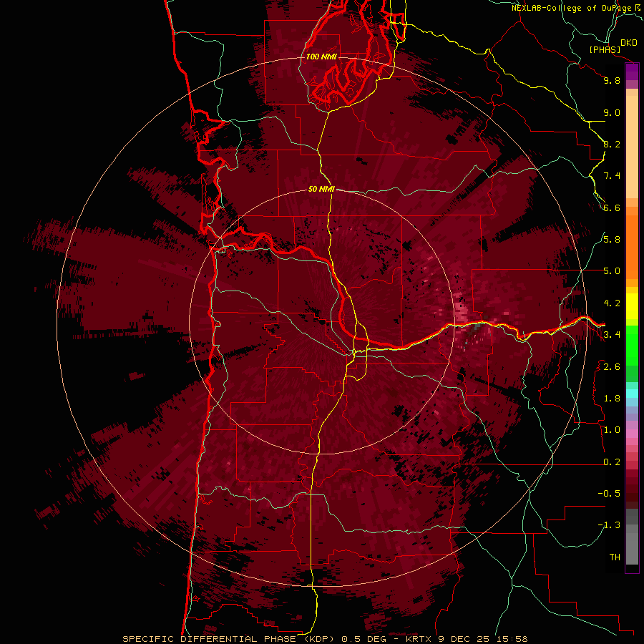Pick the cyan band of the color scale
This screenshot has width=644, height=644.
click(632, 394)
